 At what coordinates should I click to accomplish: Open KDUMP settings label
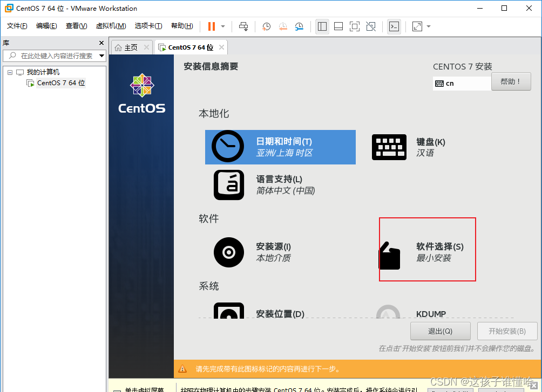(x=431, y=314)
